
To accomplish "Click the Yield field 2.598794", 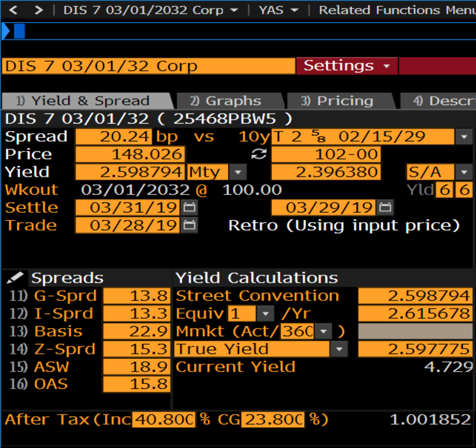I will click(130, 172).
